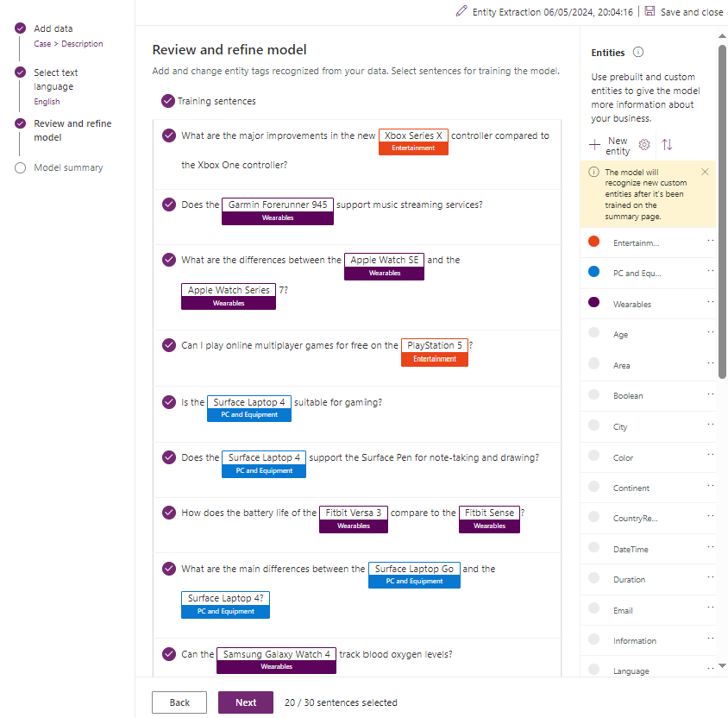Click the entities panel scroll up arrow
The width and height of the screenshot is (728, 718).
(722, 35)
